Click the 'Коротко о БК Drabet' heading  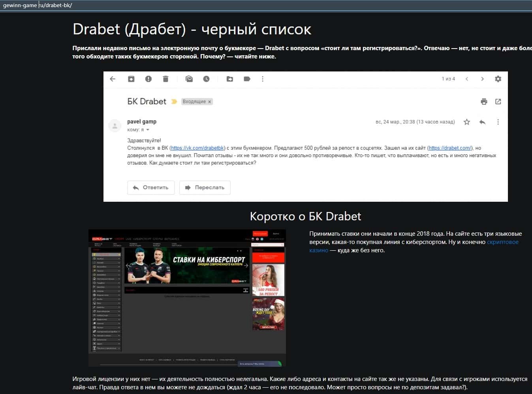(x=305, y=216)
